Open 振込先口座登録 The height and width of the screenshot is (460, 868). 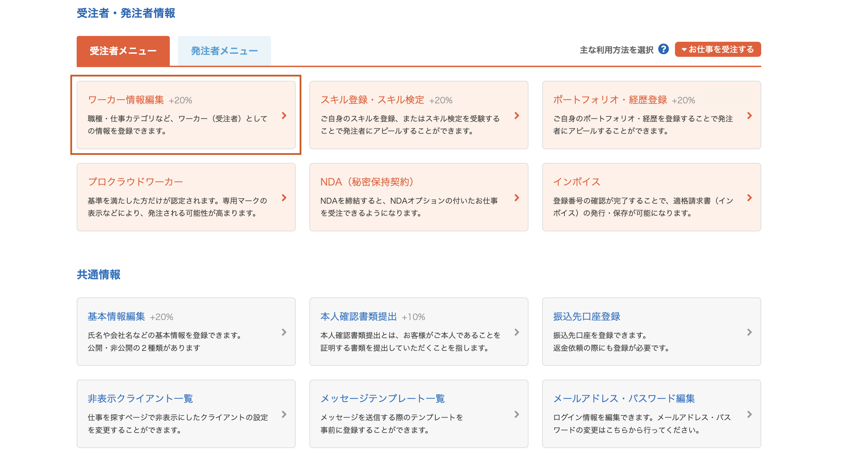pyautogui.click(x=587, y=316)
